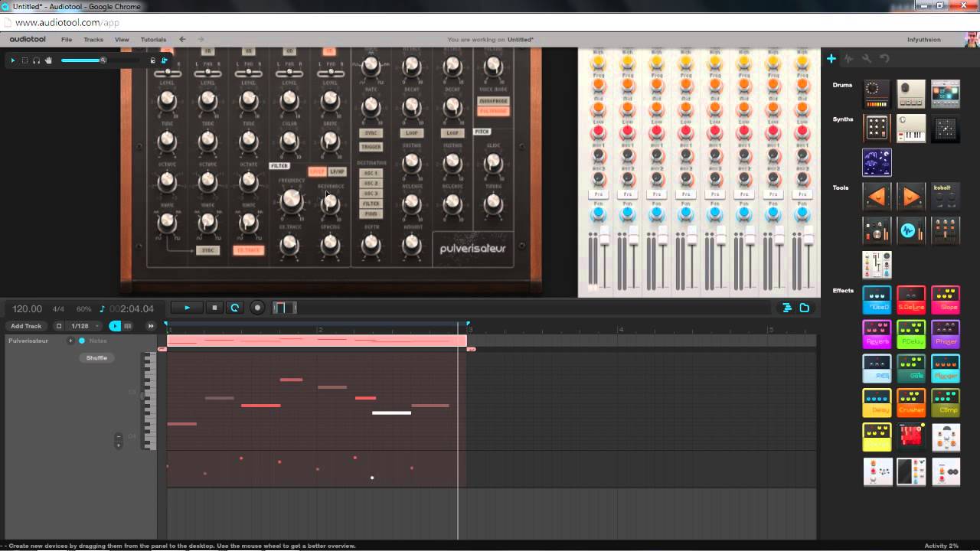Click the Add Track button

(26, 326)
